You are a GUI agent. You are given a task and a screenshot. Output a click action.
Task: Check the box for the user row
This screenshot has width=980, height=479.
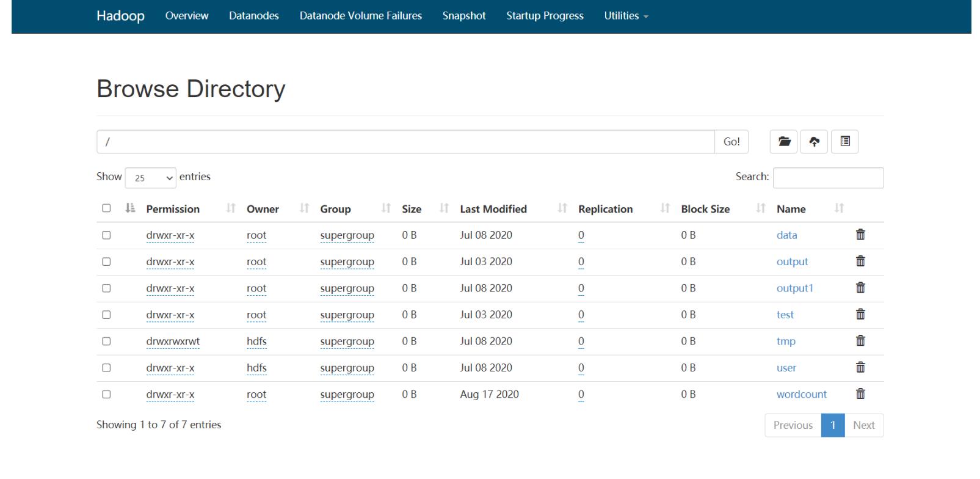click(106, 368)
